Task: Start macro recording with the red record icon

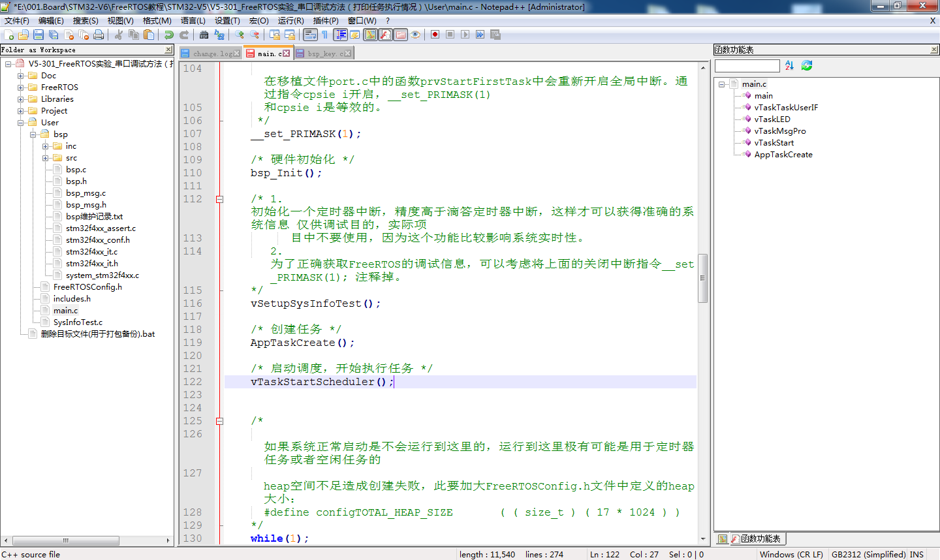Action: 435,35
